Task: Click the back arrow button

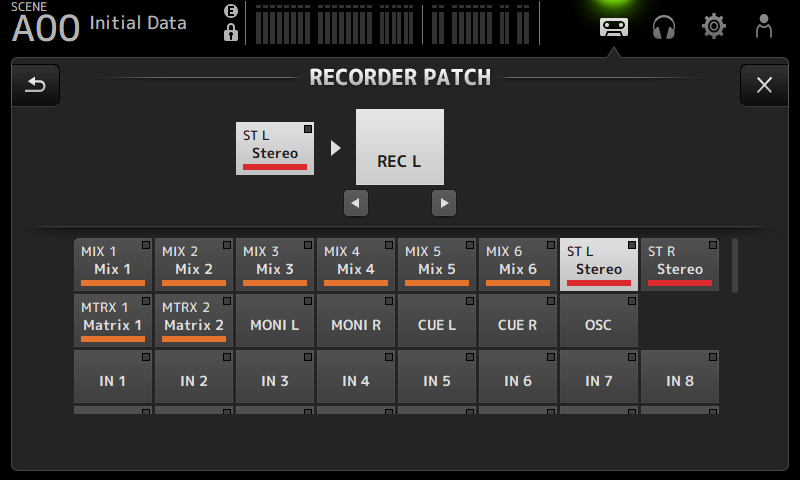Action: 36,85
